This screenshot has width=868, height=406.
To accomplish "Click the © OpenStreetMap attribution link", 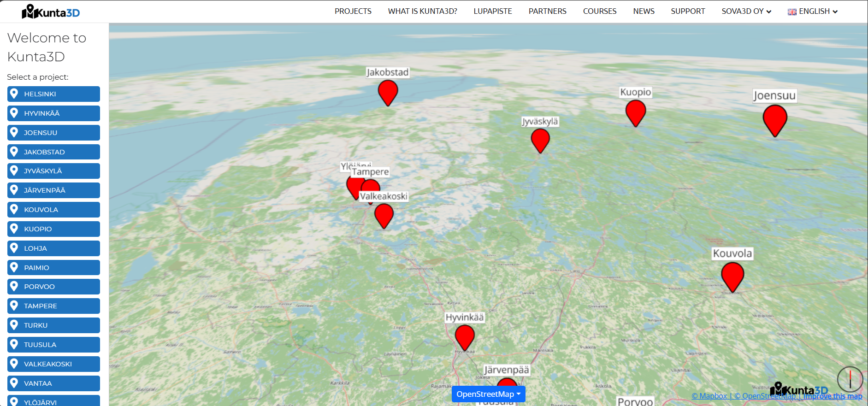I will coord(765,396).
